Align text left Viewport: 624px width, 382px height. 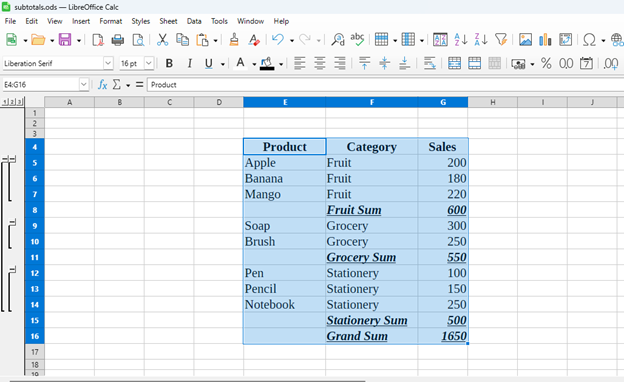(300, 63)
